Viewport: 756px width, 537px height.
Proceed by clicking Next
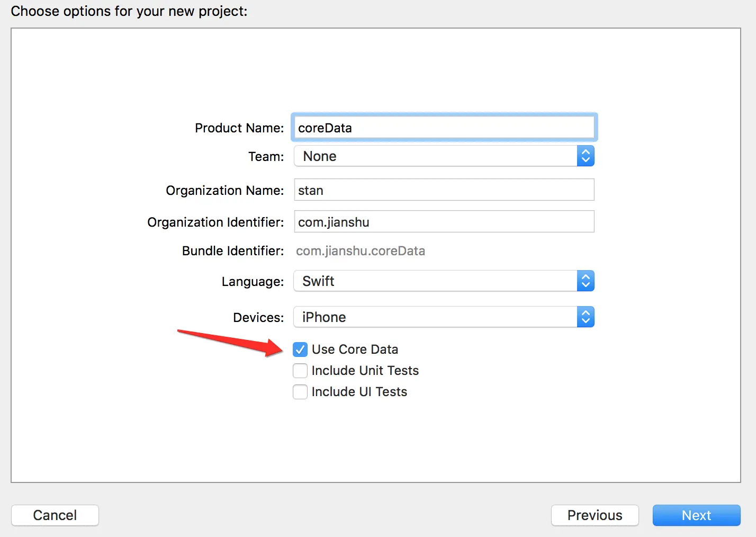pos(696,515)
